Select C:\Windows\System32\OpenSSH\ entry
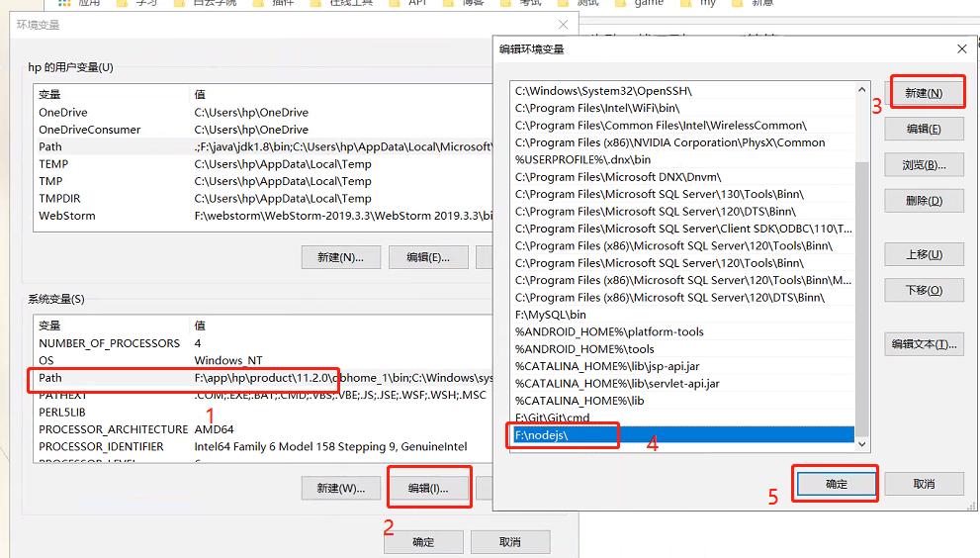Screen dimensions: 980x558 [682, 91]
